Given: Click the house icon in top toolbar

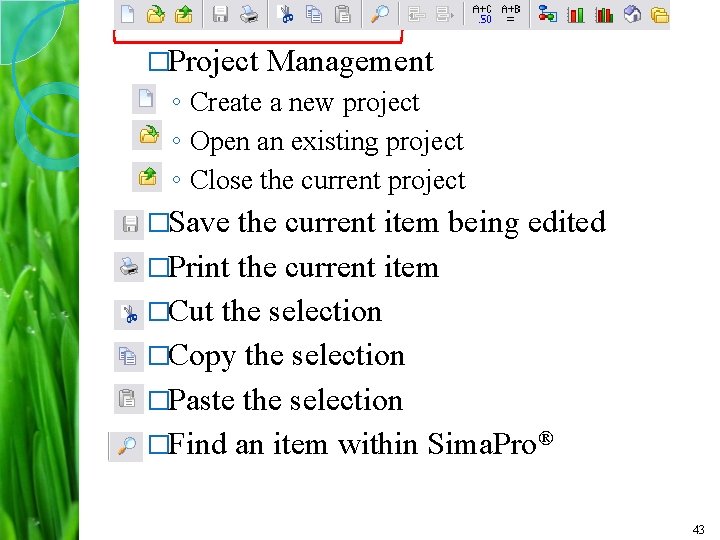Looking at the screenshot, I should click(632, 14).
